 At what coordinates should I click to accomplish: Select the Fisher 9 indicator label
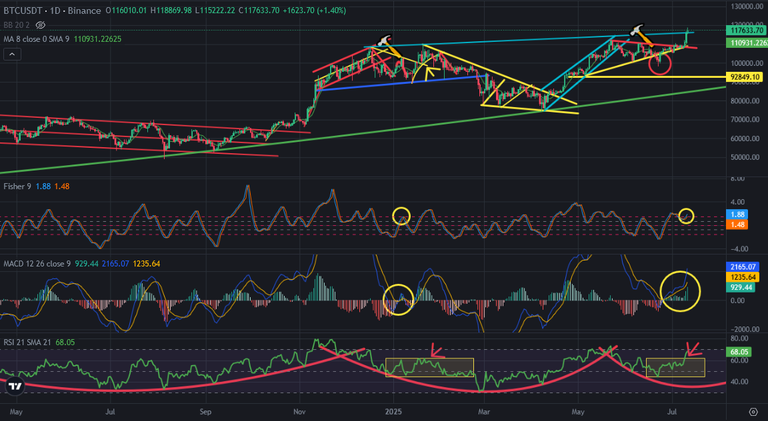(17, 187)
